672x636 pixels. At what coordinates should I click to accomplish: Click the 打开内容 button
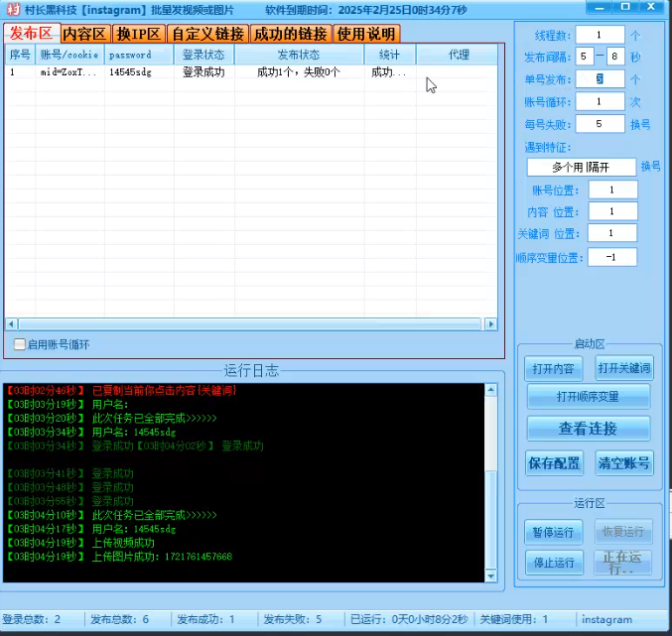tap(553, 368)
